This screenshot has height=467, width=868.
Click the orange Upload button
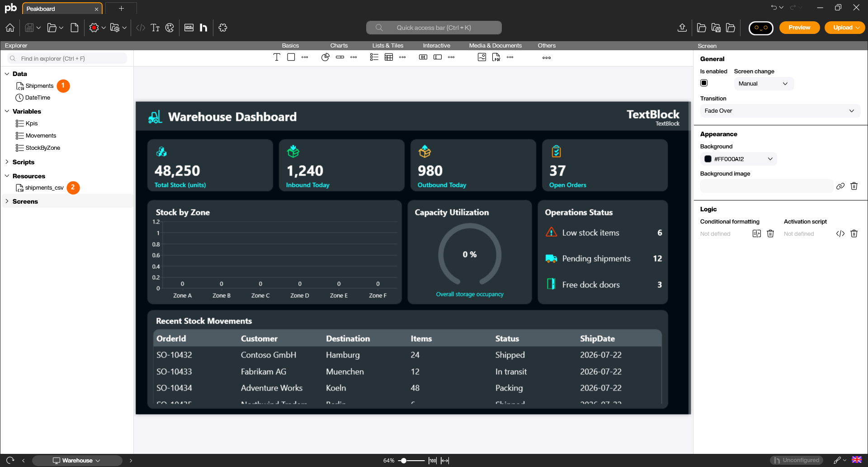click(x=844, y=28)
